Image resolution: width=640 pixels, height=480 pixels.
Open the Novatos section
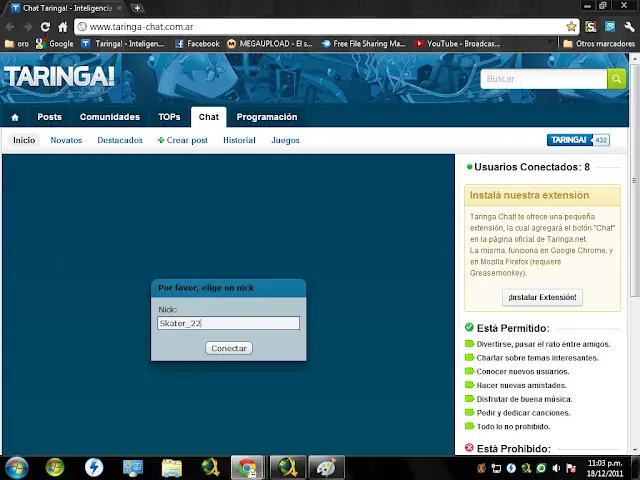click(x=66, y=140)
